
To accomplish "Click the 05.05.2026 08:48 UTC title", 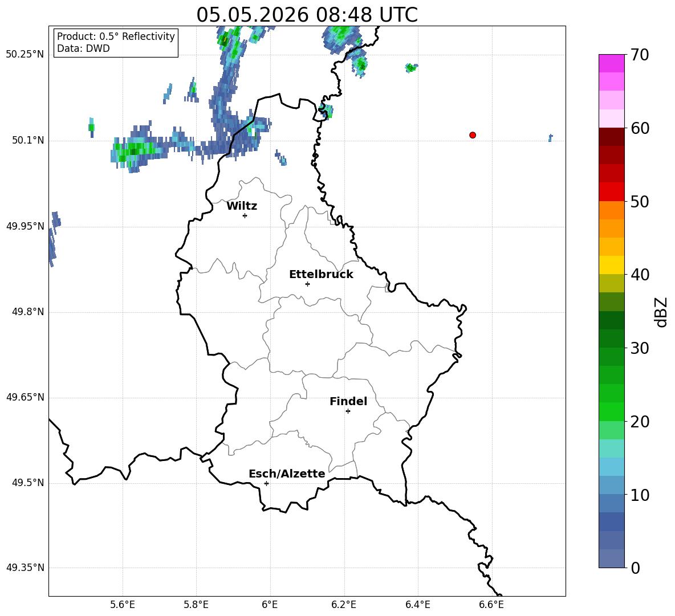I will (x=307, y=15).
